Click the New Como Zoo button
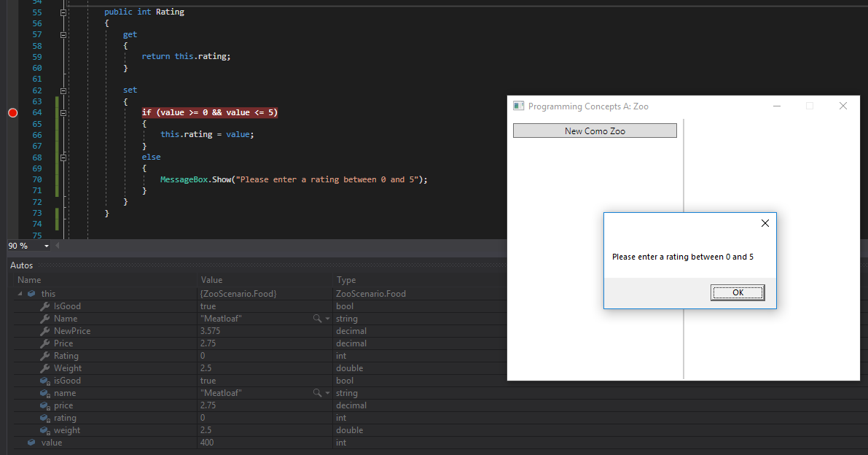Screen dimensions: 868x455 pyautogui.click(x=595, y=131)
